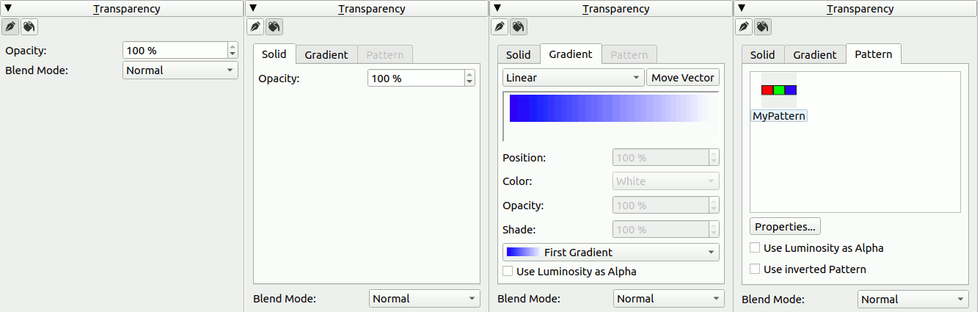980x312 pixels.
Task: Enable Use Luminosity as Alpha under Properties button
Action: point(755,248)
